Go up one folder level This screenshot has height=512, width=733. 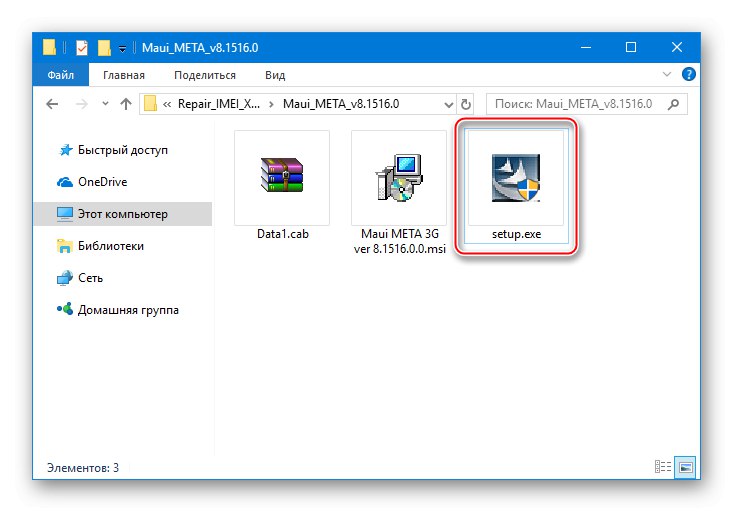click(x=126, y=104)
